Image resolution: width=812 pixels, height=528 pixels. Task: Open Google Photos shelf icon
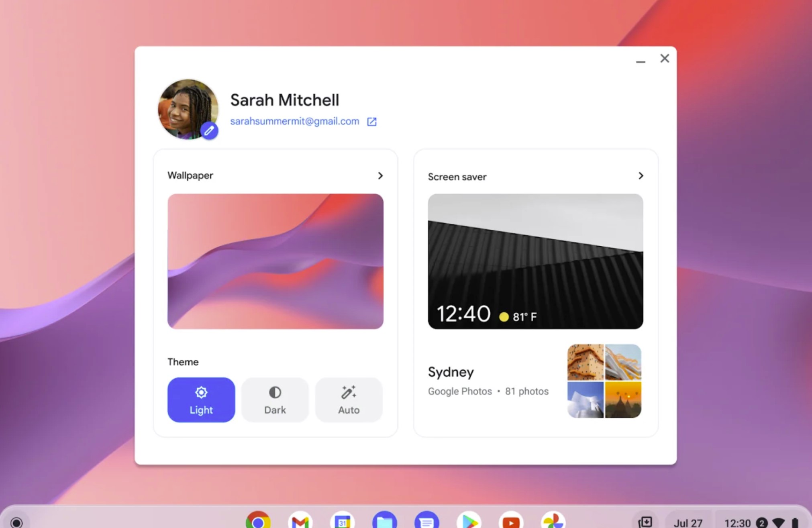[553, 521]
